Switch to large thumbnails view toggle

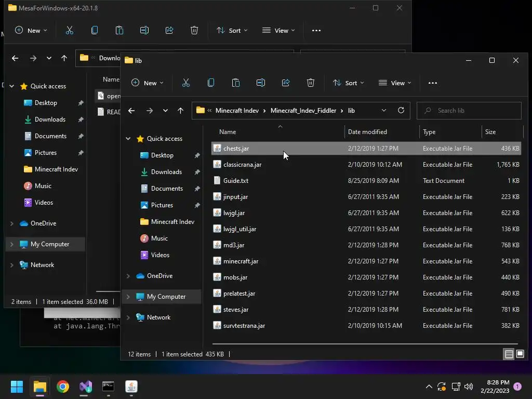(520, 354)
